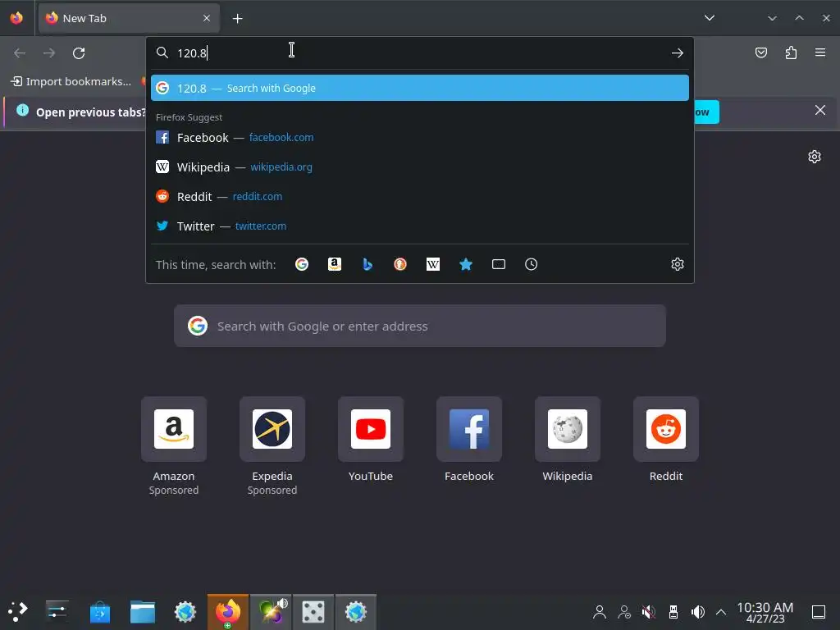This screenshot has width=840, height=630.
Task: Open the Save to Pocket icon
Action: click(760, 52)
